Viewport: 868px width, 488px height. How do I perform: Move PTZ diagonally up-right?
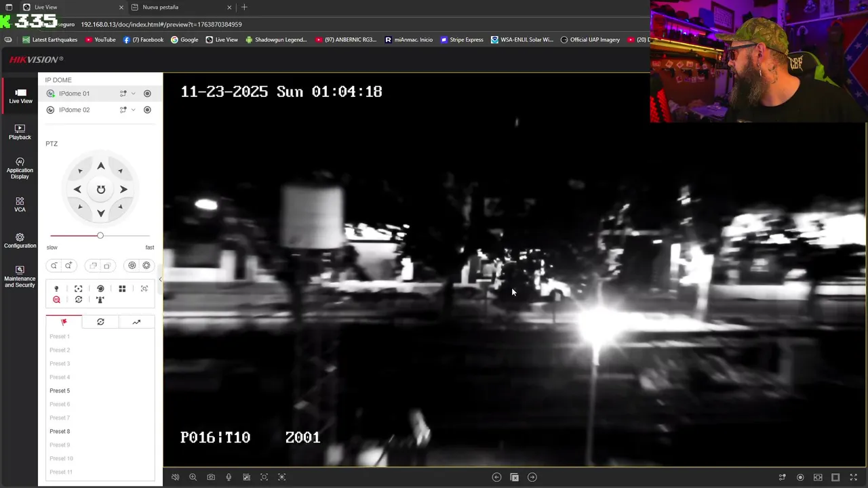coord(120,171)
